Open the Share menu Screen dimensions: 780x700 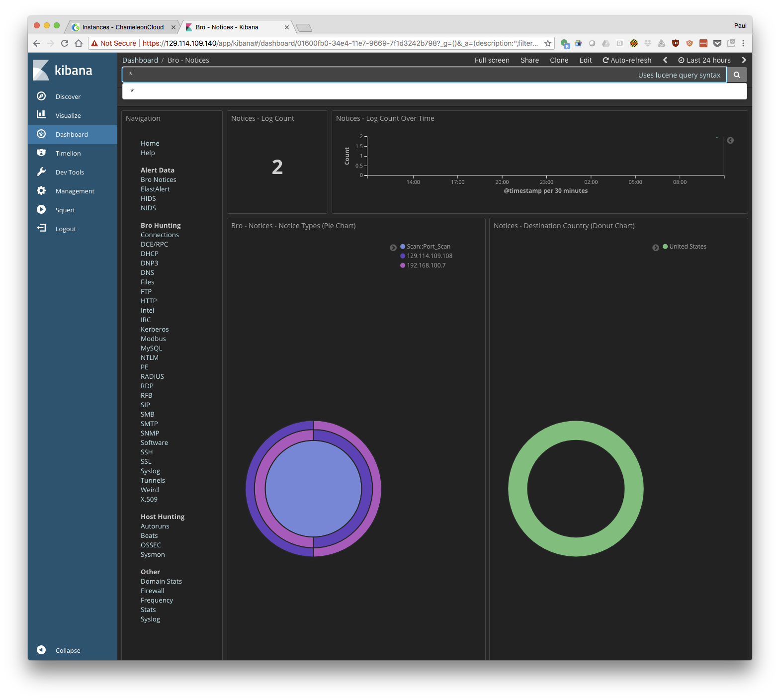click(x=529, y=60)
